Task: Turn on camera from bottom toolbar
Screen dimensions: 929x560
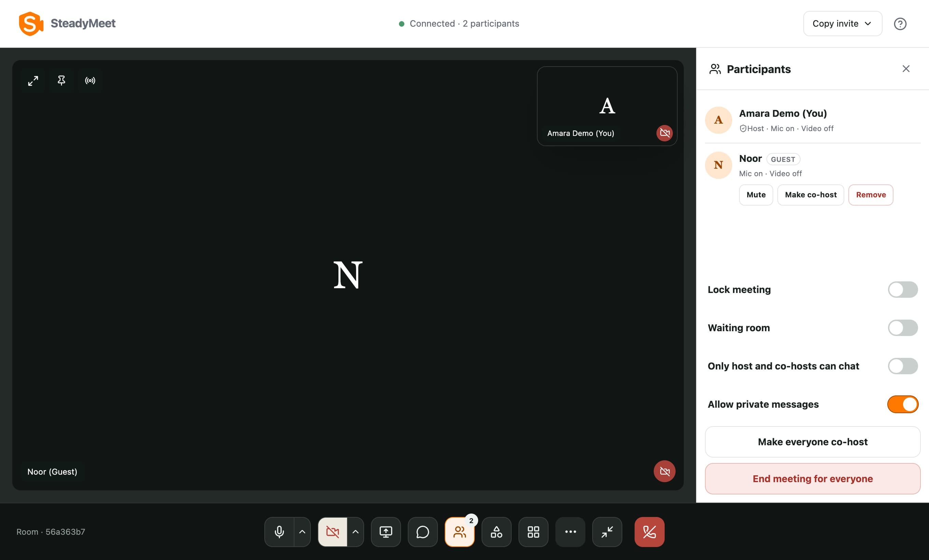Action: pos(333,532)
